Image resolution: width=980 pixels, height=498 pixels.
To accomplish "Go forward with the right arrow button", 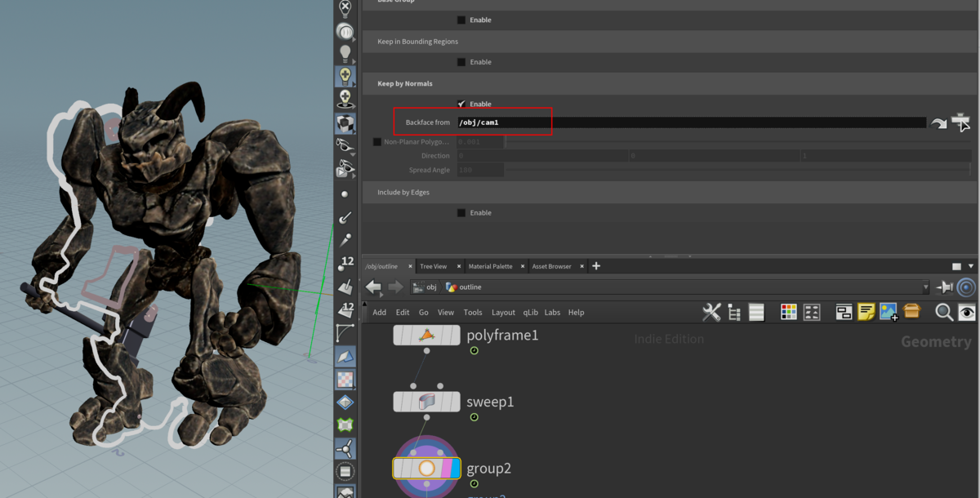I will click(x=395, y=287).
